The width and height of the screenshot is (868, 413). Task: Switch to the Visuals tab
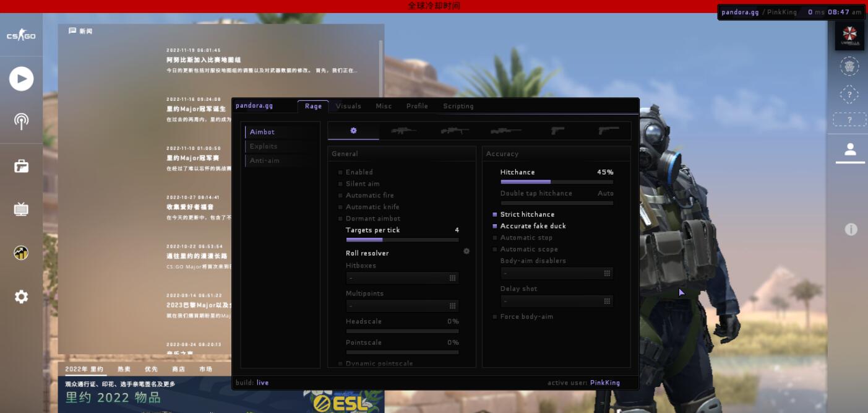(x=348, y=107)
